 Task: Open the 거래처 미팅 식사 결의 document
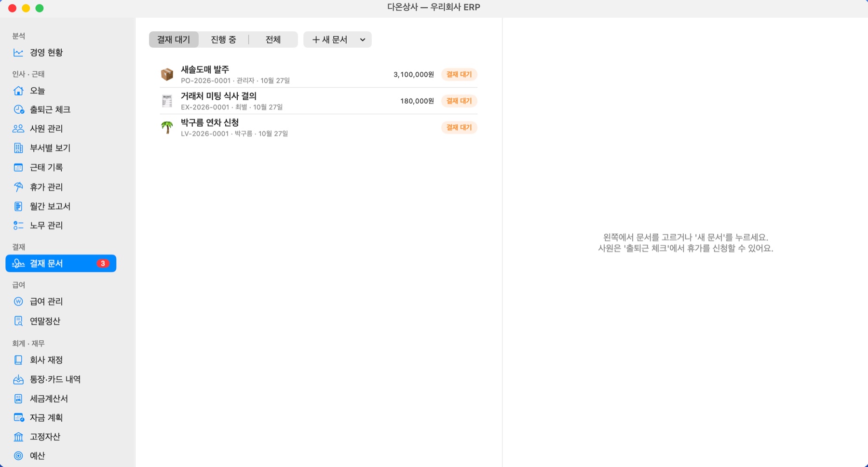click(x=319, y=101)
